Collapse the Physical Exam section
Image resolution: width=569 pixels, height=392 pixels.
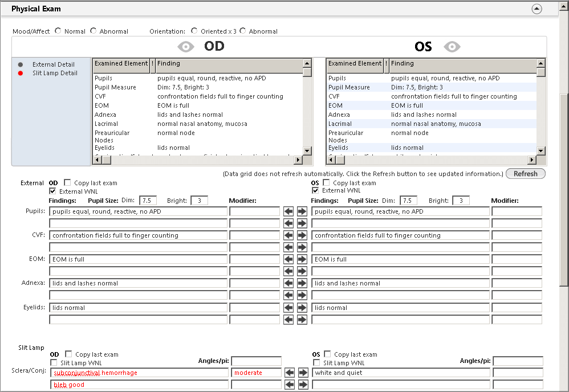537,9
